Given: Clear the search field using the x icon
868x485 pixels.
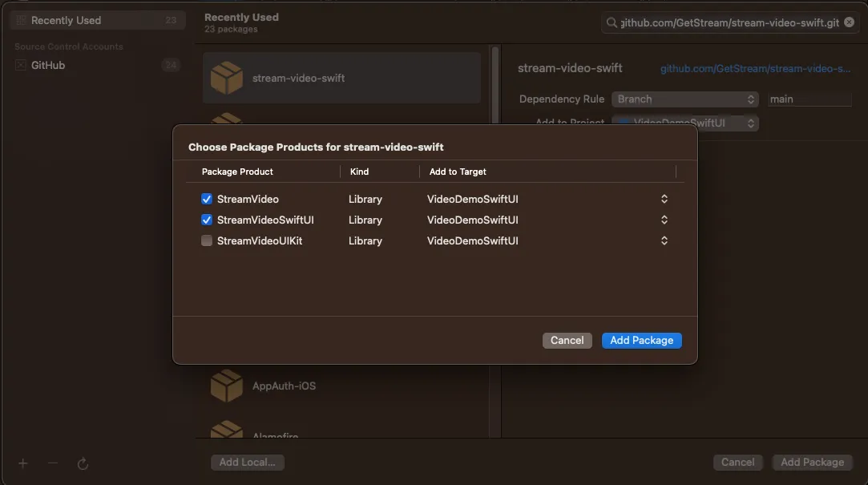Looking at the screenshot, I should tap(849, 22).
